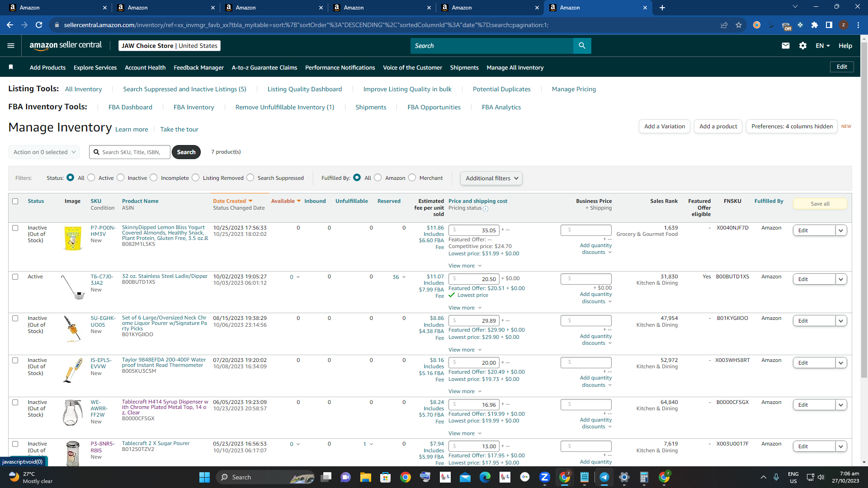The image size is (868, 488).
Task: Open browser extensions puzzle icon
Action: pos(815,25)
